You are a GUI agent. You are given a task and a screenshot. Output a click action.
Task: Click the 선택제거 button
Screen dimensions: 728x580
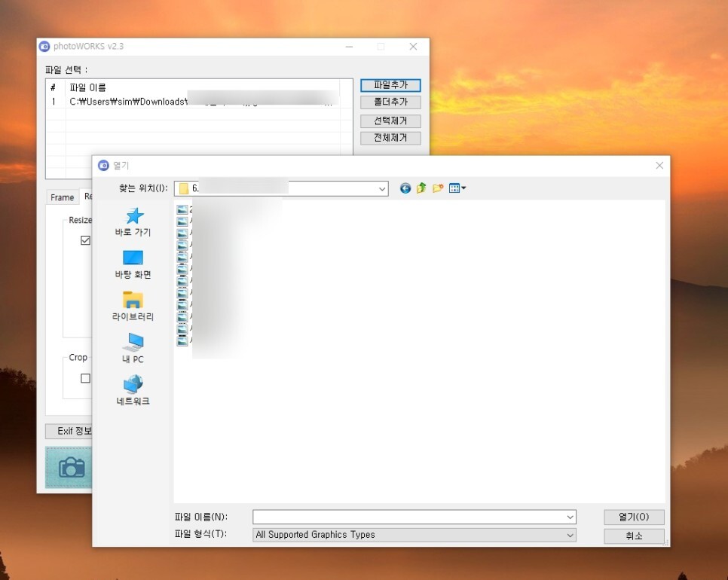[x=390, y=121]
